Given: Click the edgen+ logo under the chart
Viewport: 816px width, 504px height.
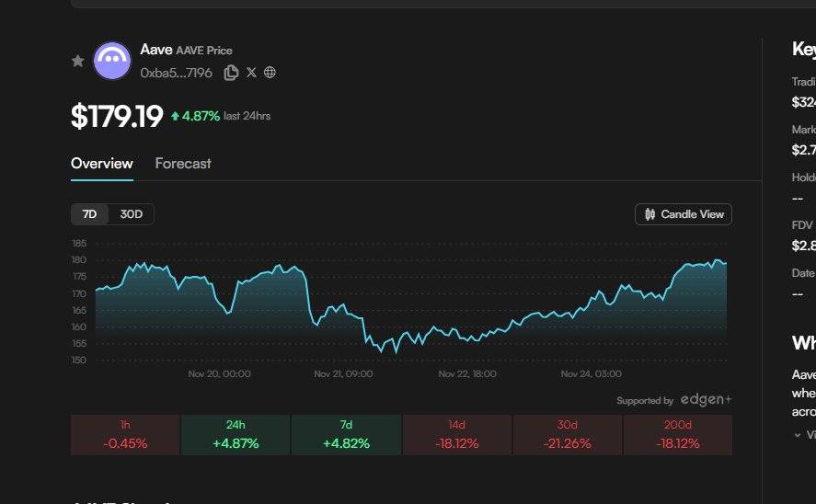Looking at the screenshot, I should (706, 400).
